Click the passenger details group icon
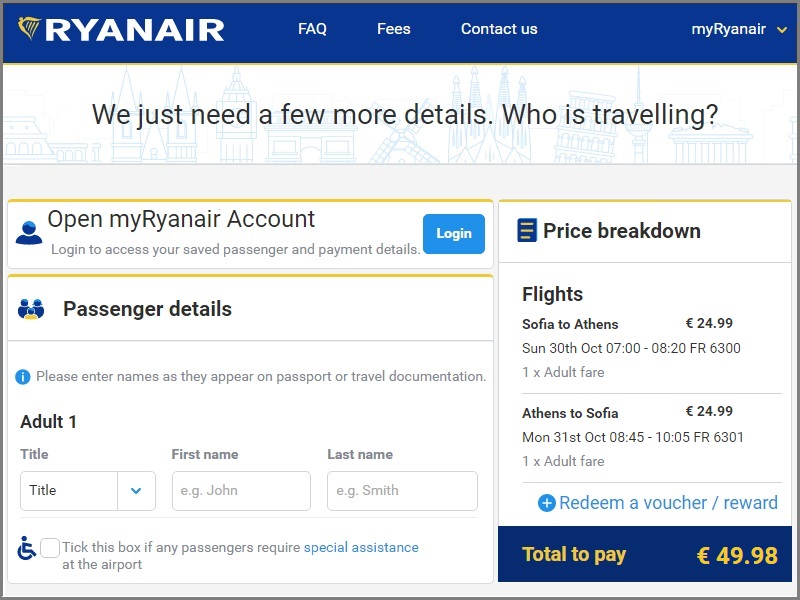 point(31,309)
